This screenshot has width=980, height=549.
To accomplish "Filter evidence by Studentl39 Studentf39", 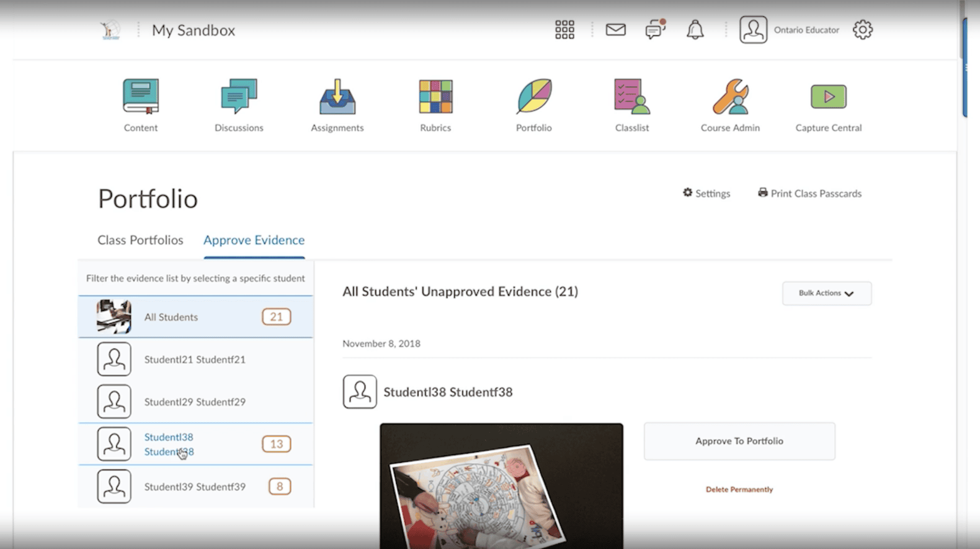I will click(194, 487).
